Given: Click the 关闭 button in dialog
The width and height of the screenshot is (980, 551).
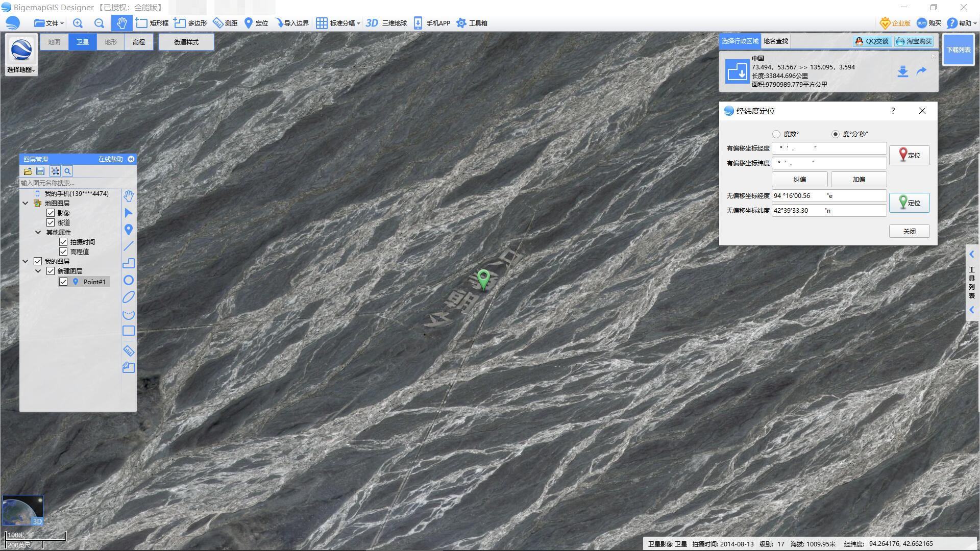Looking at the screenshot, I should pos(909,232).
